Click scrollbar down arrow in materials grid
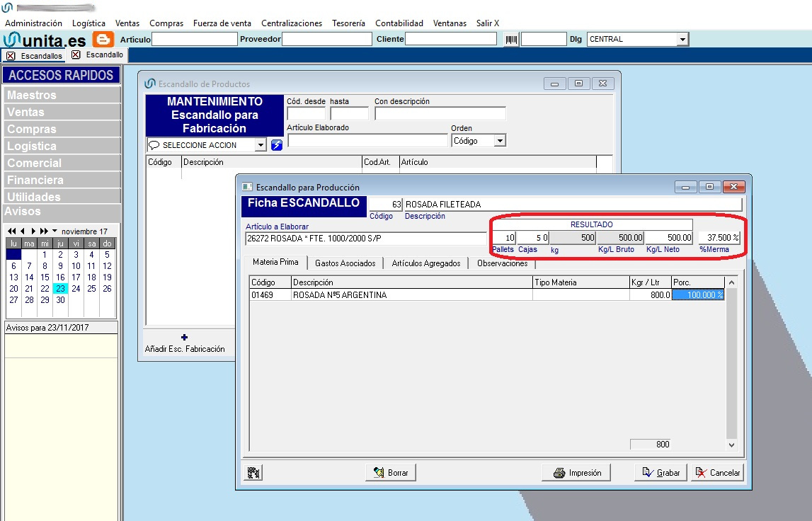Image resolution: width=812 pixels, height=521 pixels. point(731,445)
